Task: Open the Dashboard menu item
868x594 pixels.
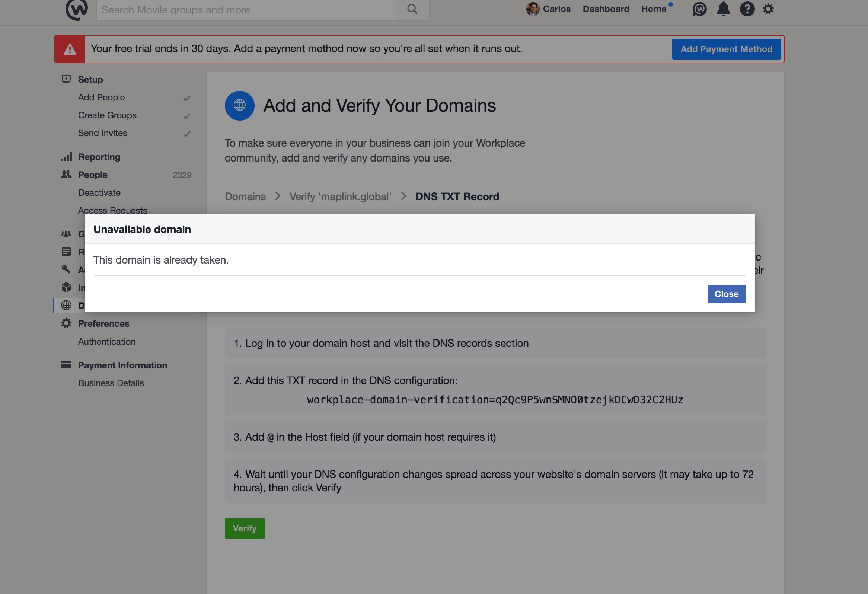Action: (x=606, y=9)
